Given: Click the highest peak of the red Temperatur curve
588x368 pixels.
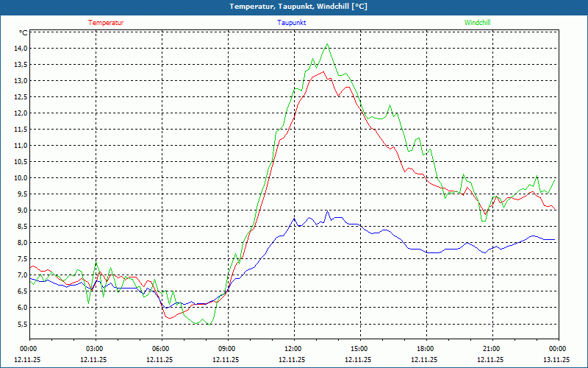Looking at the screenshot, I should click(x=323, y=71).
